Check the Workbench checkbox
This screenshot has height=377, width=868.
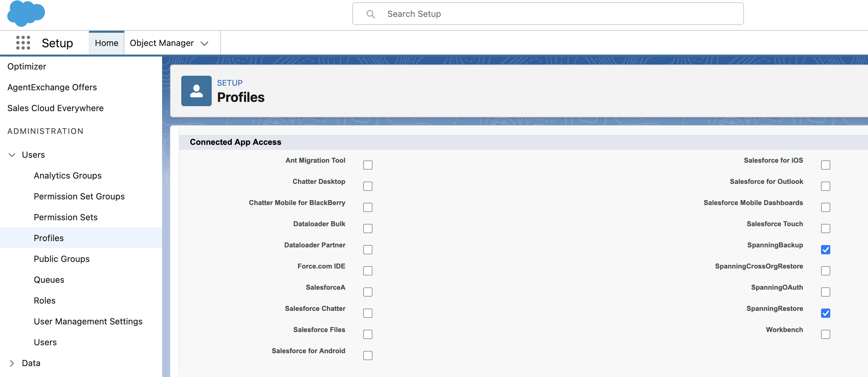pyautogui.click(x=826, y=335)
